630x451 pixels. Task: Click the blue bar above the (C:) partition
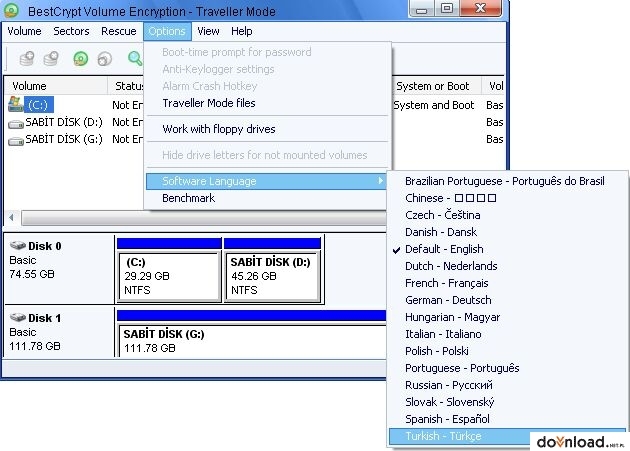pos(169,243)
